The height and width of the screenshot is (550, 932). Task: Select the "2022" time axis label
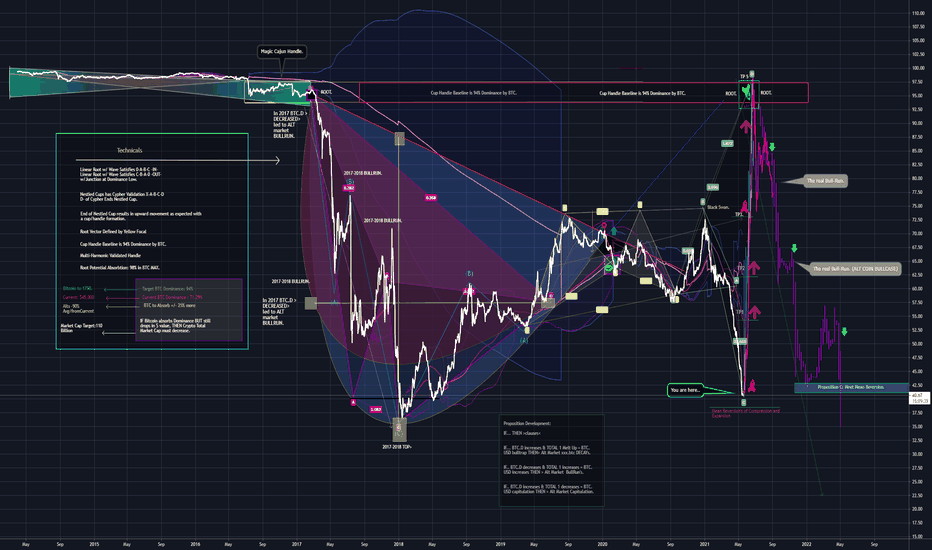[807, 543]
